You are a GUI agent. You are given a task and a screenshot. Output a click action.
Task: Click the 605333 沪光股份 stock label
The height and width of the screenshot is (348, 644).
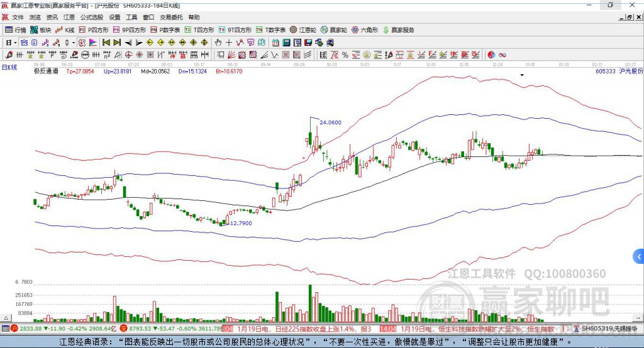point(619,71)
